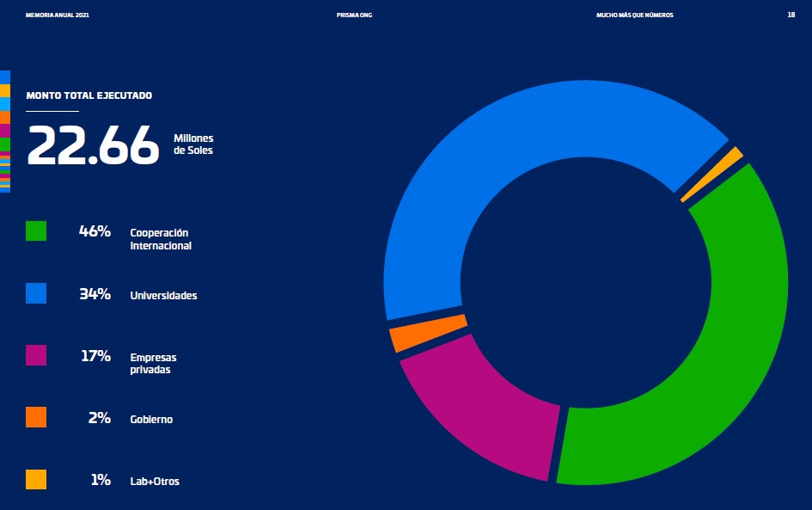812x510 pixels.
Task: Click the yellow Lab+Otros legend swatch
Action: [36, 480]
